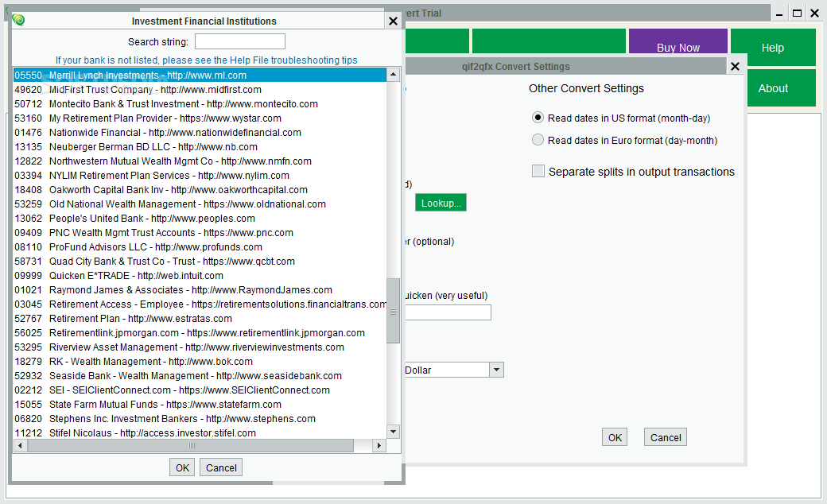Select ProFund Advisors LLC entry
The width and height of the screenshot is (827, 504).
coord(200,246)
